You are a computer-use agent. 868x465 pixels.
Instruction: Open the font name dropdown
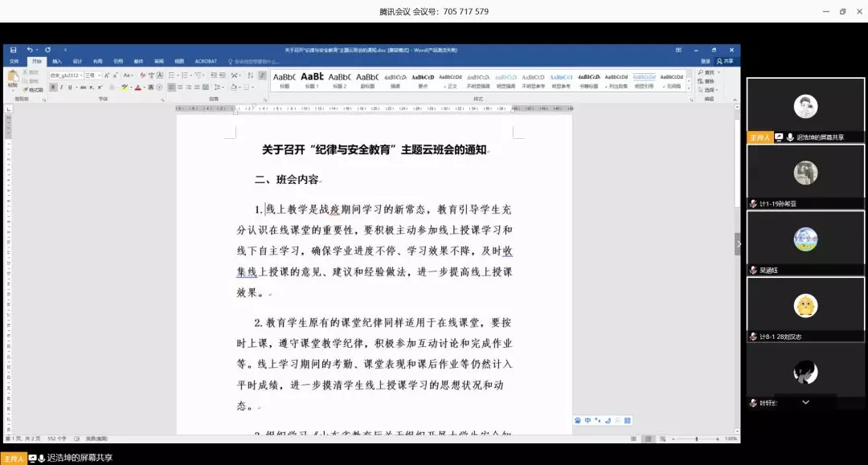[x=66, y=75]
